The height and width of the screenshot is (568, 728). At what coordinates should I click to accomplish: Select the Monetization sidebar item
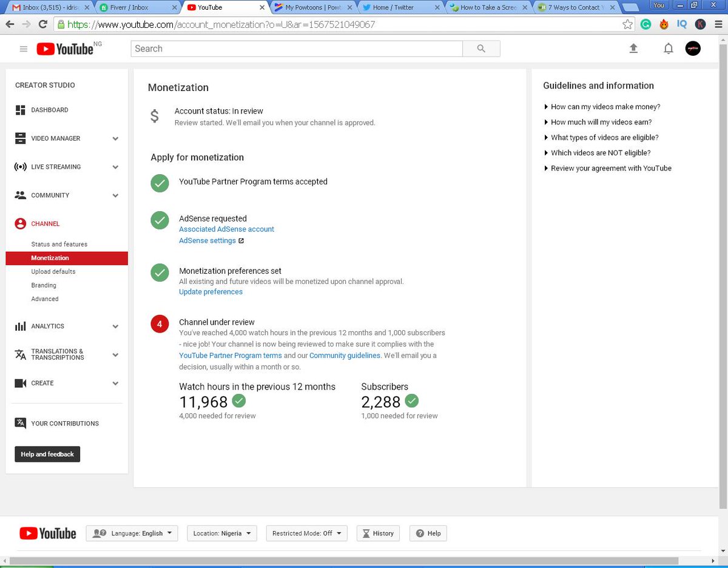(67, 258)
